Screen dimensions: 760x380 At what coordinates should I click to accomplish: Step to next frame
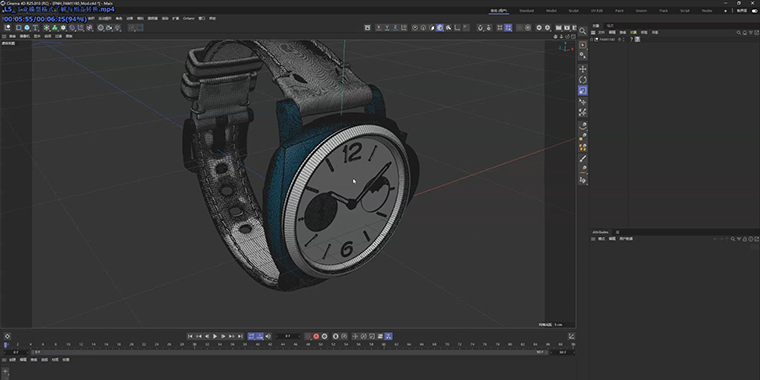click(223, 336)
